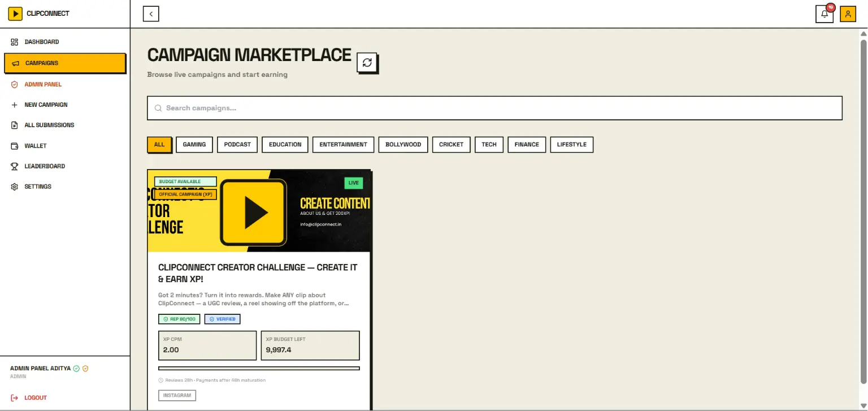Click Reviews 28h payments maturation note
The height and width of the screenshot is (411, 868).
(215, 380)
